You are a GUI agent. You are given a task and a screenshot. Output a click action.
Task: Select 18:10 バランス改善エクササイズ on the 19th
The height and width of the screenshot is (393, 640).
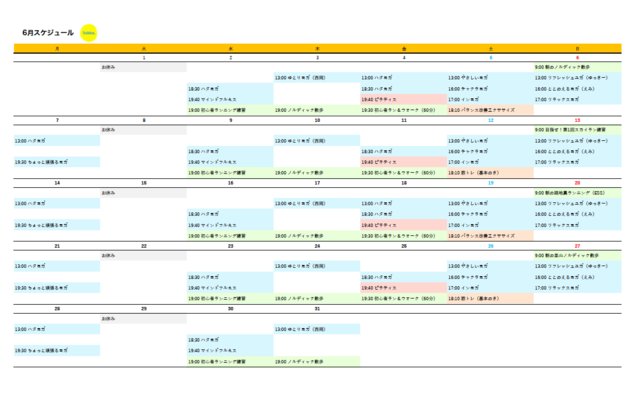pos(491,236)
